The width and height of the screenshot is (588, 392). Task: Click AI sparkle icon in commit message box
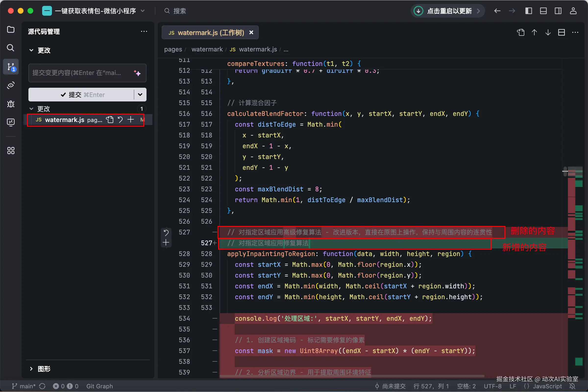click(137, 73)
